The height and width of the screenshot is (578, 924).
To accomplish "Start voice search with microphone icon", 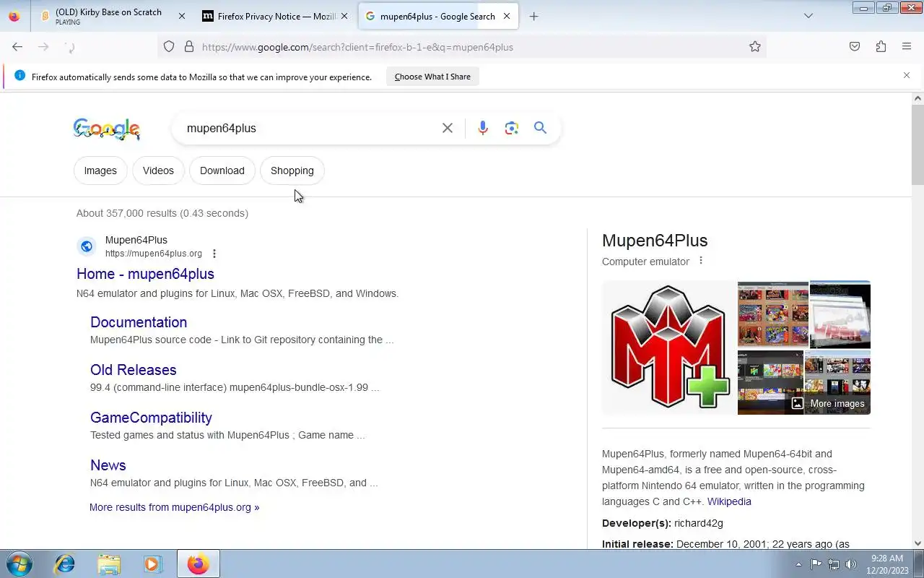I will pyautogui.click(x=483, y=128).
